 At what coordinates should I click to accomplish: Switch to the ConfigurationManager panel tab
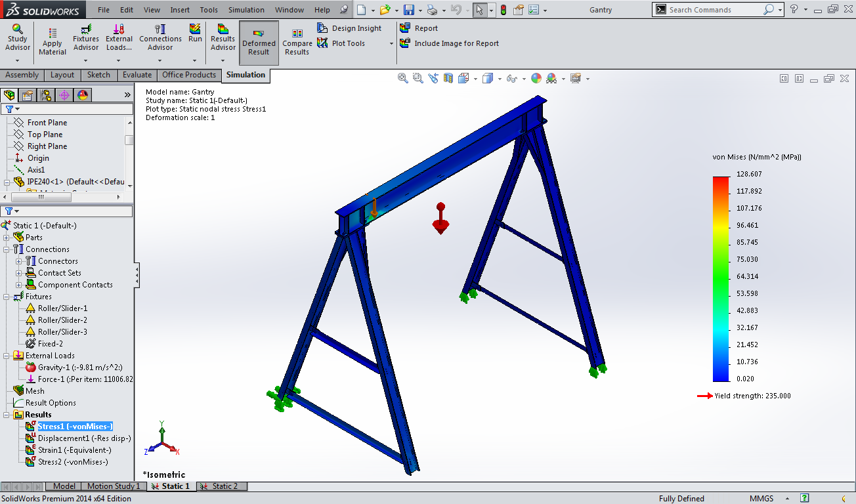pos(46,95)
